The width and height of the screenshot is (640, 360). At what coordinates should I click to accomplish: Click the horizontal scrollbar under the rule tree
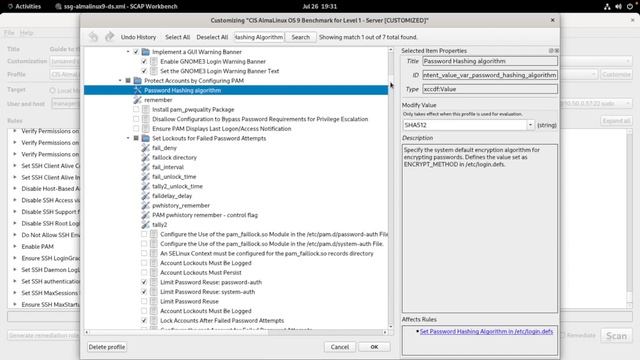point(236,333)
